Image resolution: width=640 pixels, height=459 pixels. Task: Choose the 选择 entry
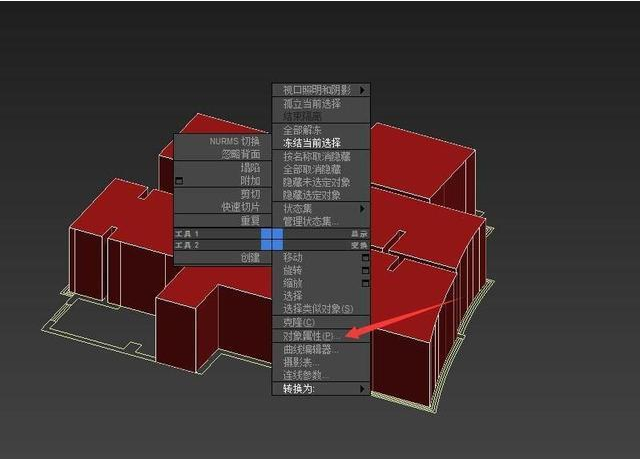point(293,296)
